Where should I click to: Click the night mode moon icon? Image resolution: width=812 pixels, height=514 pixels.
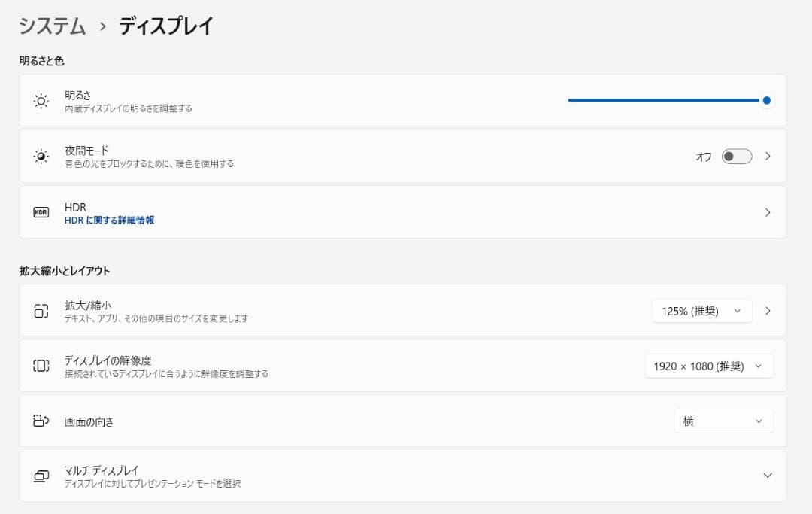pyautogui.click(x=41, y=156)
